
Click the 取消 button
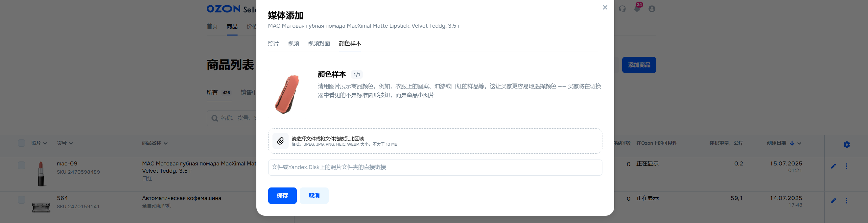(314, 196)
